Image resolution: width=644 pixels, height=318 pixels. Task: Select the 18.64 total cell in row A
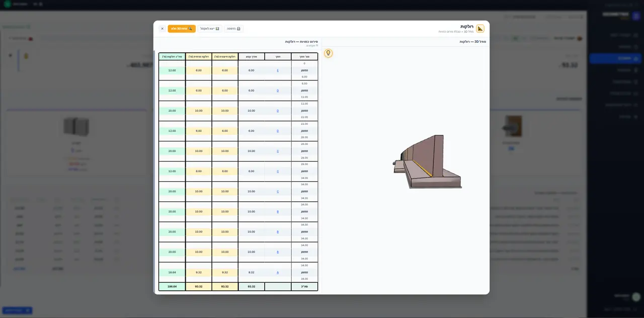pos(172,272)
